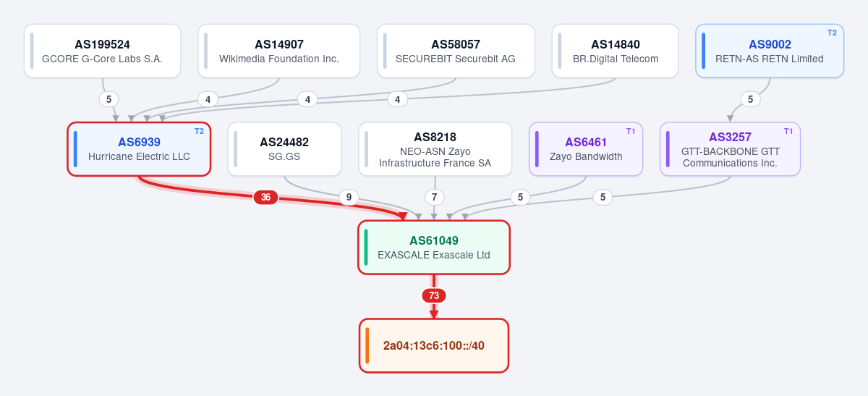868x396 pixels.
Task: Select the AS14840 BR.Digital Telecom node
Action: pyautogui.click(x=616, y=51)
